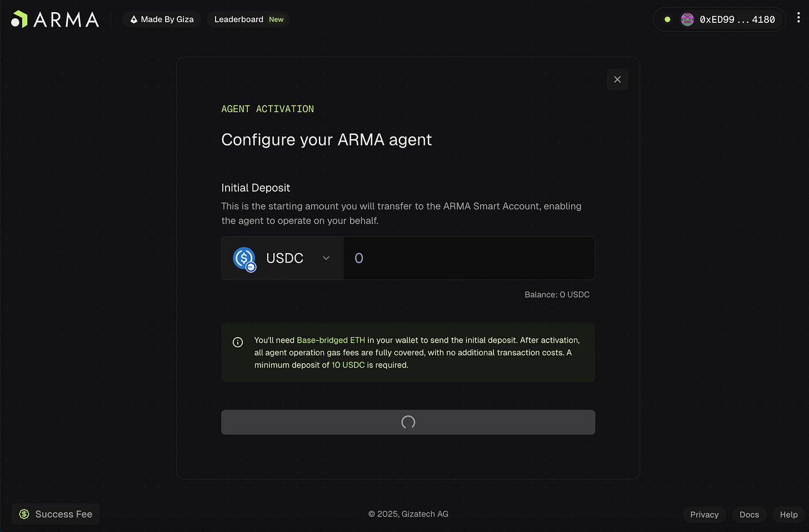Focus the deposit amount input field
Viewport: 809px width, 532px height.
pyautogui.click(x=469, y=258)
